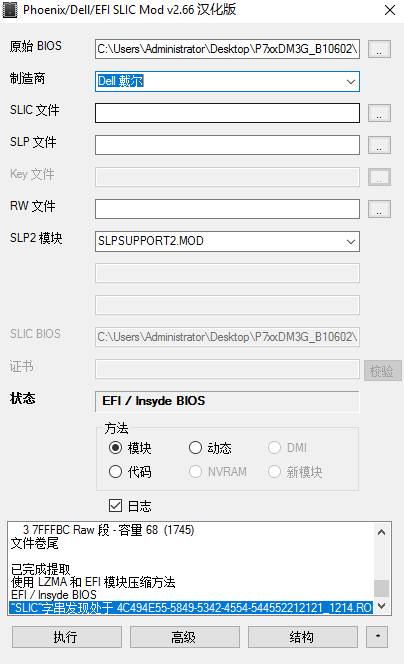Browse for the original BIOS file
This screenshot has height=664, width=404.
click(379, 49)
